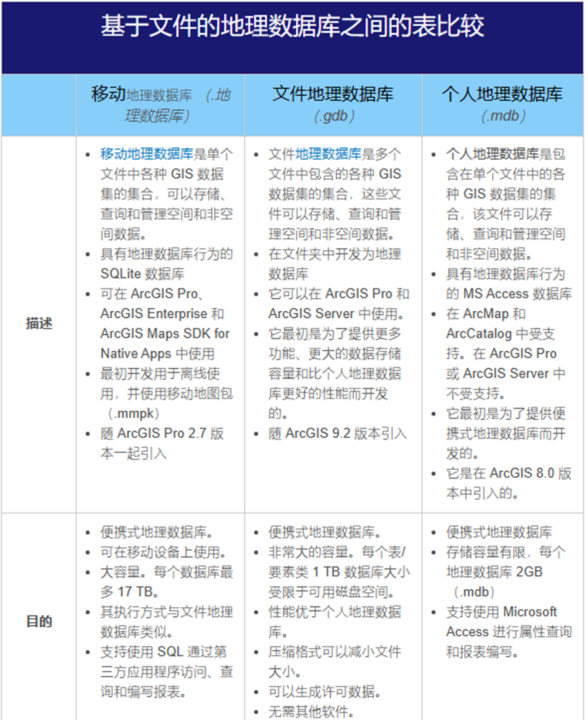Click the text 具有地理数据库行为的 MS Access 数据库
Viewport: 588px width, 720px height.
[509, 284]
